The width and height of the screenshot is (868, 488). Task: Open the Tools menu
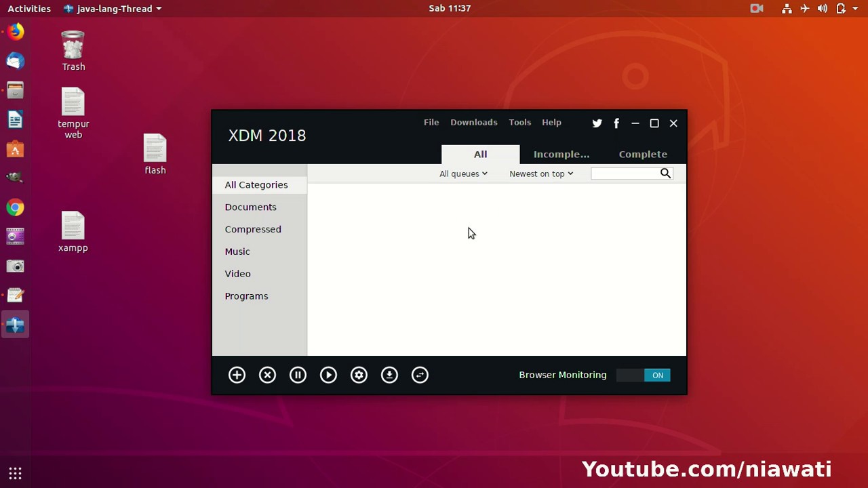(x=519, y=122)
